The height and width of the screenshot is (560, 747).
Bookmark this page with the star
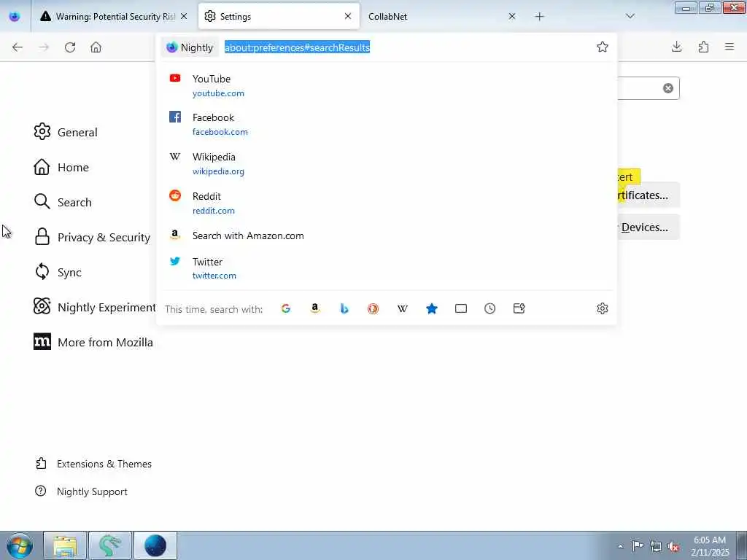(602, 47)
